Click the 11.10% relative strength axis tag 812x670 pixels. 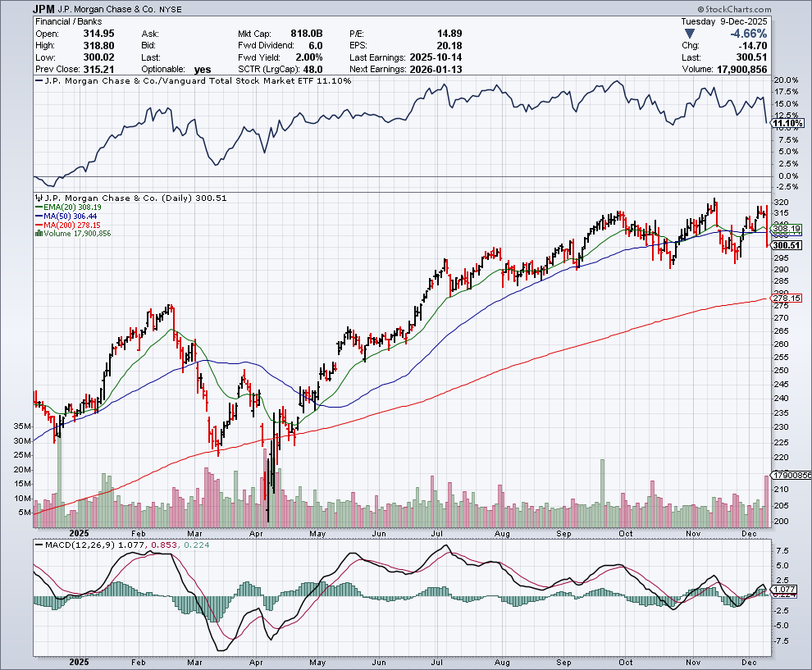point(787,123)
